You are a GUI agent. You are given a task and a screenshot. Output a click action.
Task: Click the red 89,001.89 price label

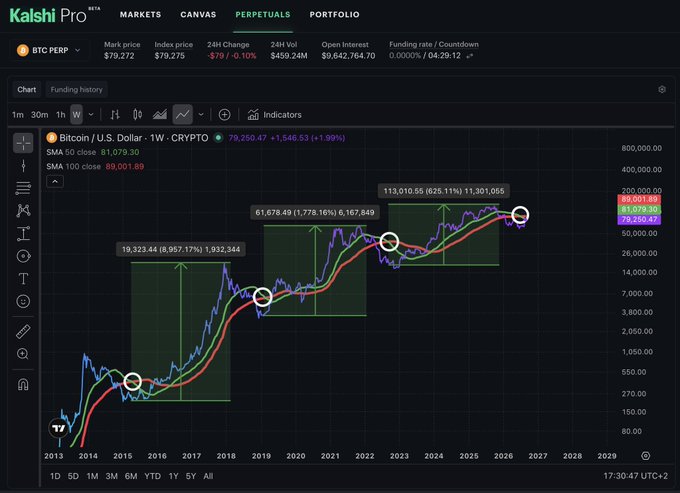[x=639, y=199]
